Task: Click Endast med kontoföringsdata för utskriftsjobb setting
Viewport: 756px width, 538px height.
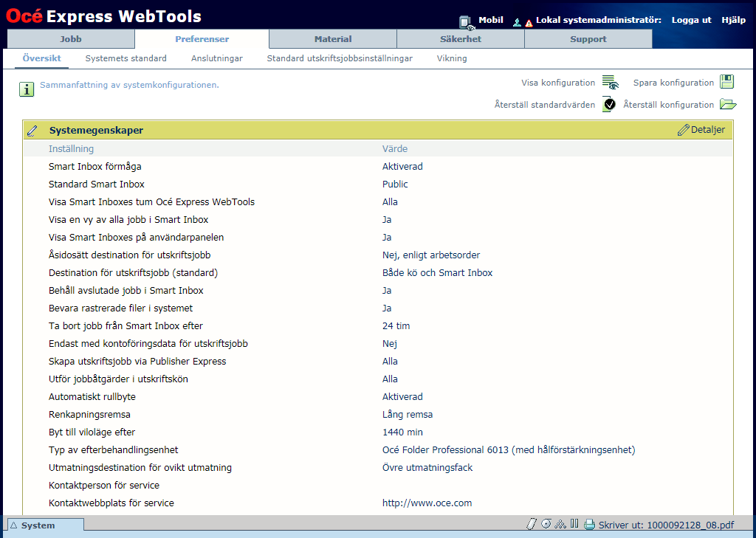Action: (148, 344)
